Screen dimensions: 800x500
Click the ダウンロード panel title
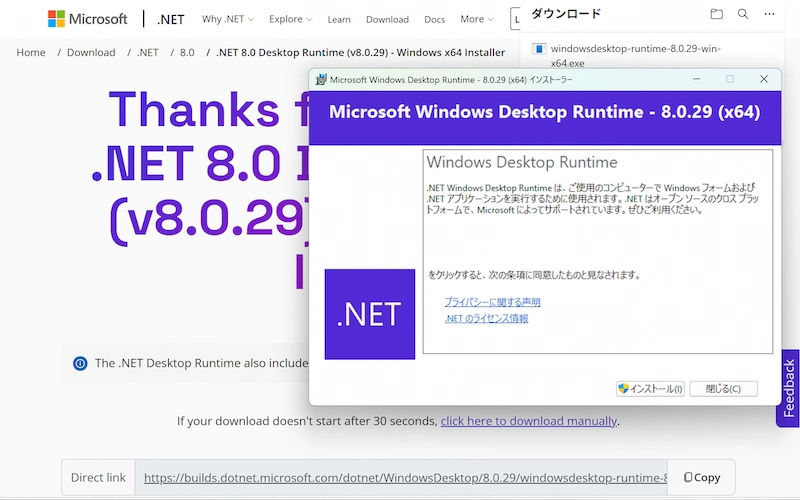click(x=566, y=14)
